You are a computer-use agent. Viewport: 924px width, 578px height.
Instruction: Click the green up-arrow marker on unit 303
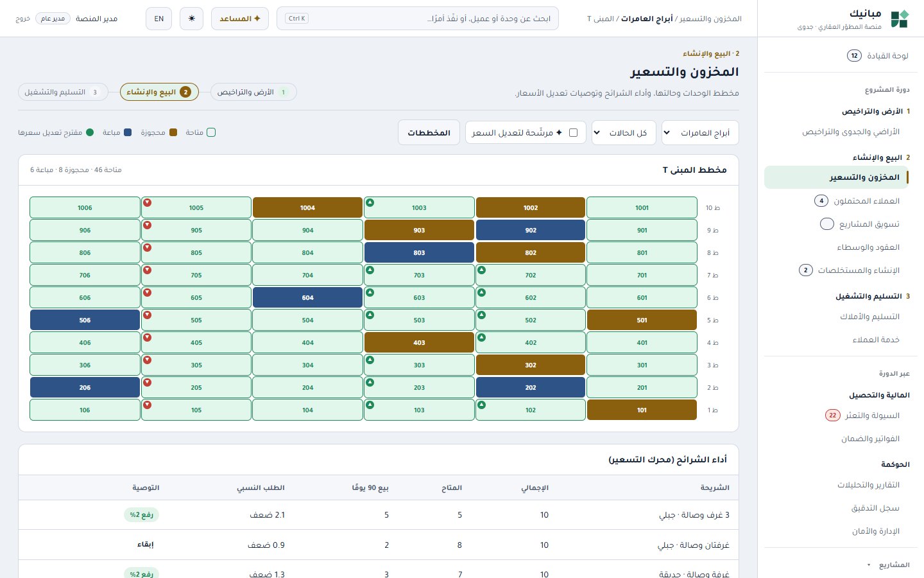370,360
